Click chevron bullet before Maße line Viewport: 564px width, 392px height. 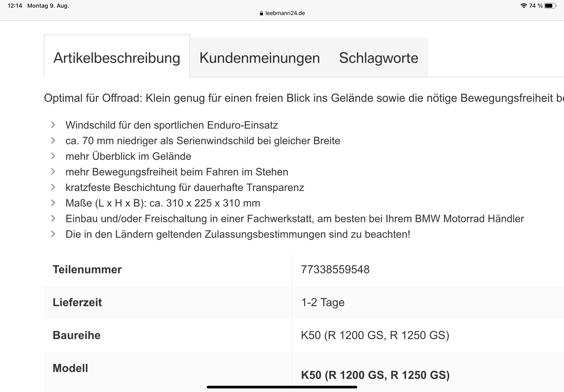click(53, 203)
